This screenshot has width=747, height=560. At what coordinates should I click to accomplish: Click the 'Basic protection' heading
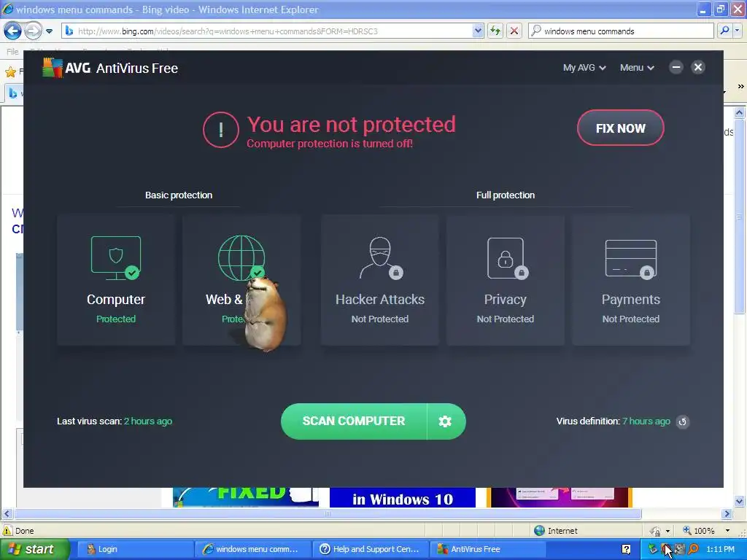tap(179, 195)
